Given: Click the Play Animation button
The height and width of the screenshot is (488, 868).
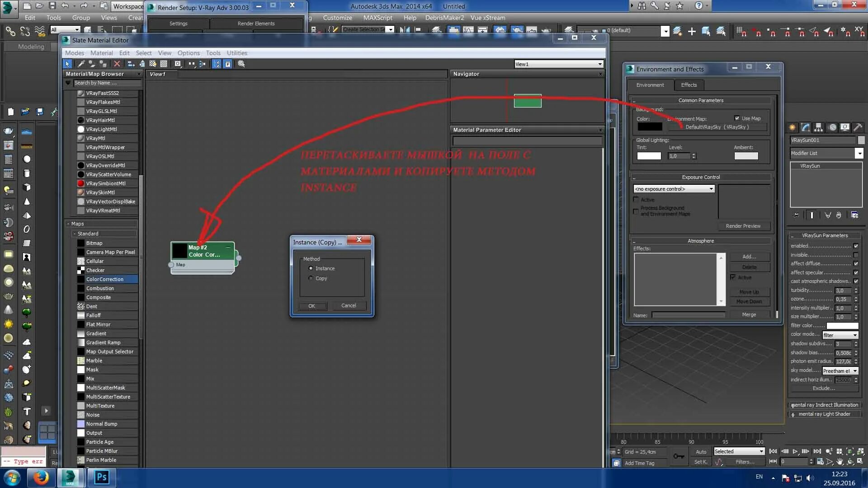Looking at the screenshot, I should click(795, 451).
